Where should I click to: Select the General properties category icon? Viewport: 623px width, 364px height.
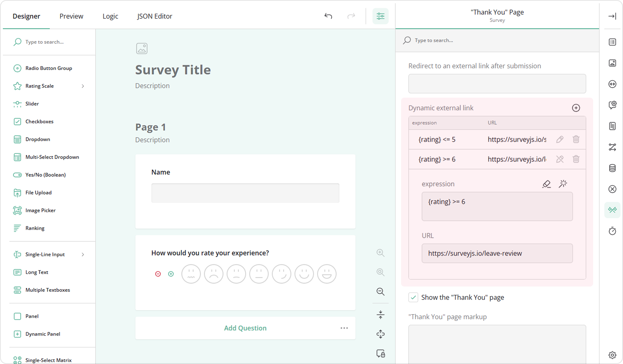pyautogui.click(x=612, y=42)
